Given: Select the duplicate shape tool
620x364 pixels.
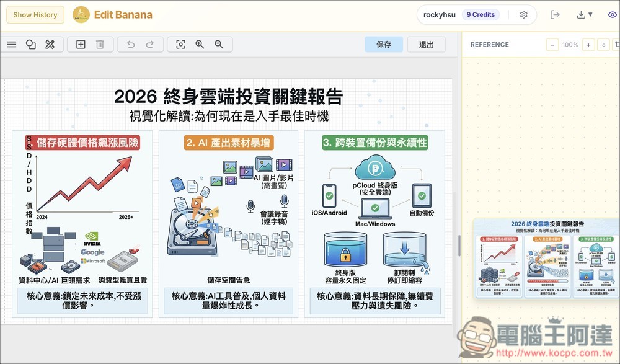Looking at the screenshot, I should point(30,44).
